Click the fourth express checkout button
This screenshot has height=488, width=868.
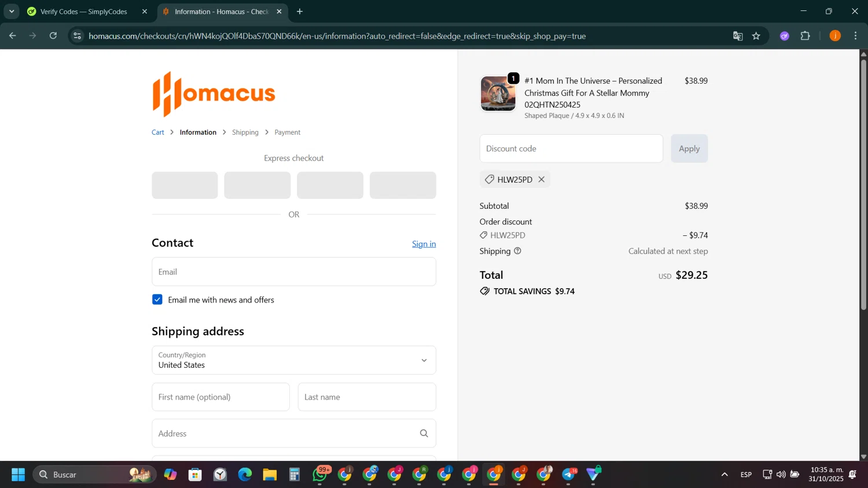[x=403, y=186]
